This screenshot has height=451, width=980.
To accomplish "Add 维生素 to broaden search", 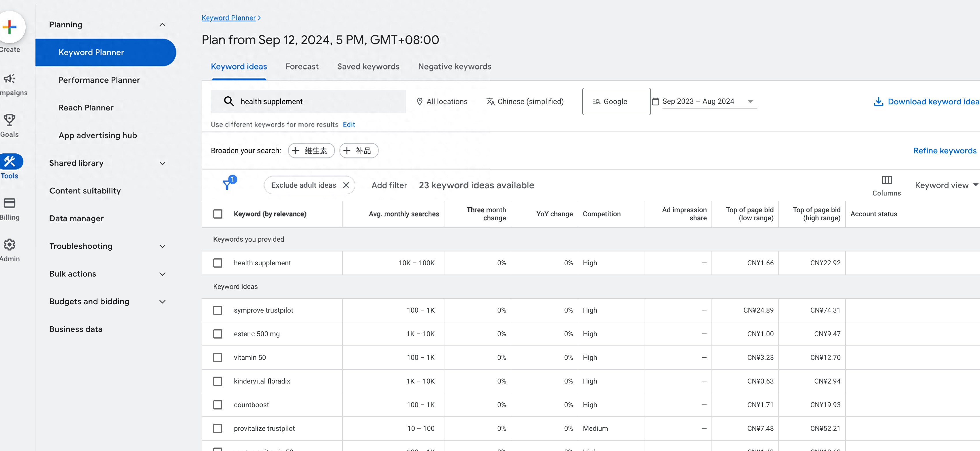I will click(x=311, y=151).
